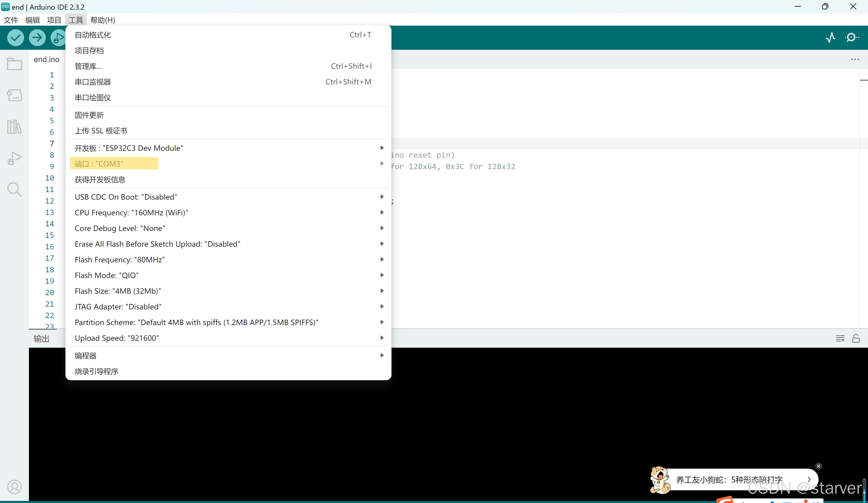Screen dimensions: 868x503
Task: Click the editor vertical scrollbar
Action: point(863,198)
